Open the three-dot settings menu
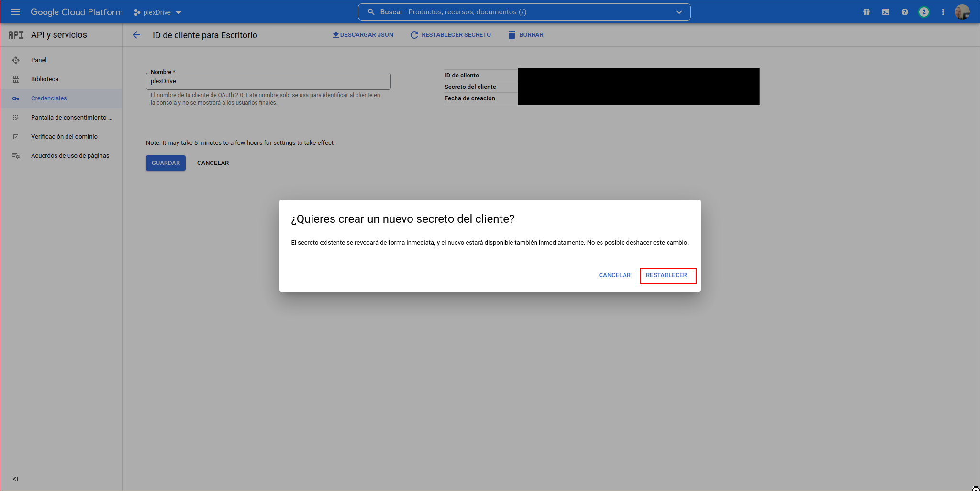 [943, 12]
